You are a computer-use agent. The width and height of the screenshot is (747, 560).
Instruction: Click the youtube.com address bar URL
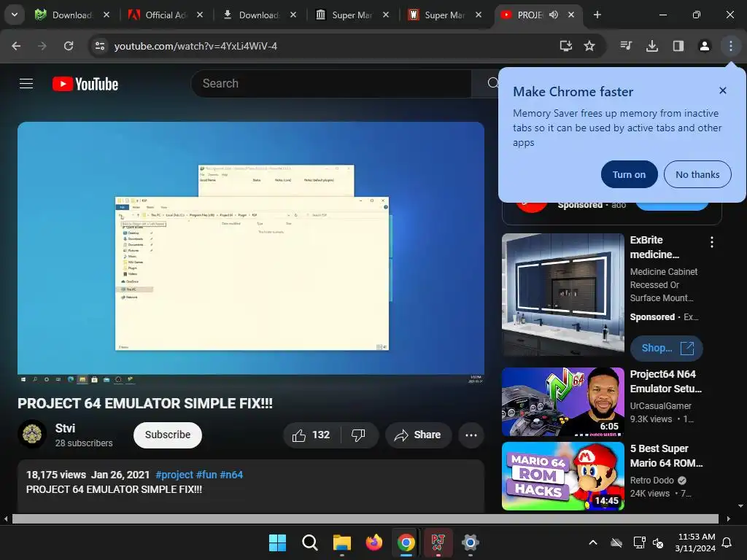point(196,46)
